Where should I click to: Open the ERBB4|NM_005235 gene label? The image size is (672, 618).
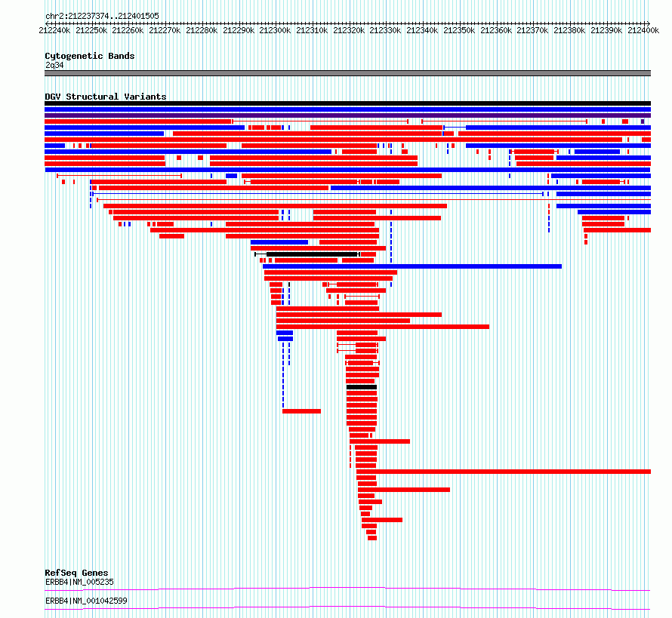(80, 582)
